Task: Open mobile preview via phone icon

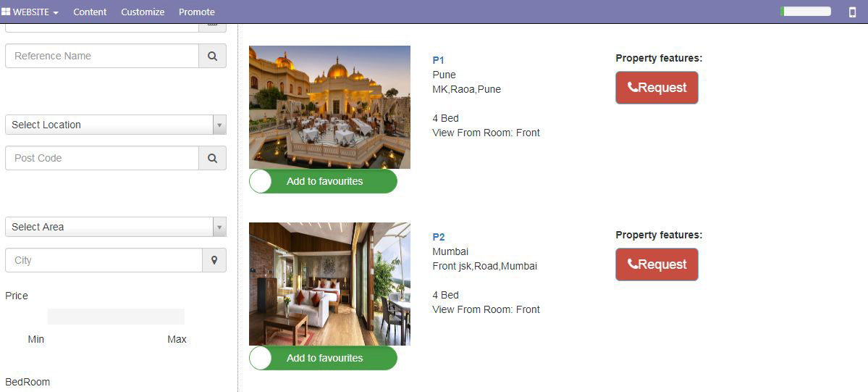Action: pos(853,12)
